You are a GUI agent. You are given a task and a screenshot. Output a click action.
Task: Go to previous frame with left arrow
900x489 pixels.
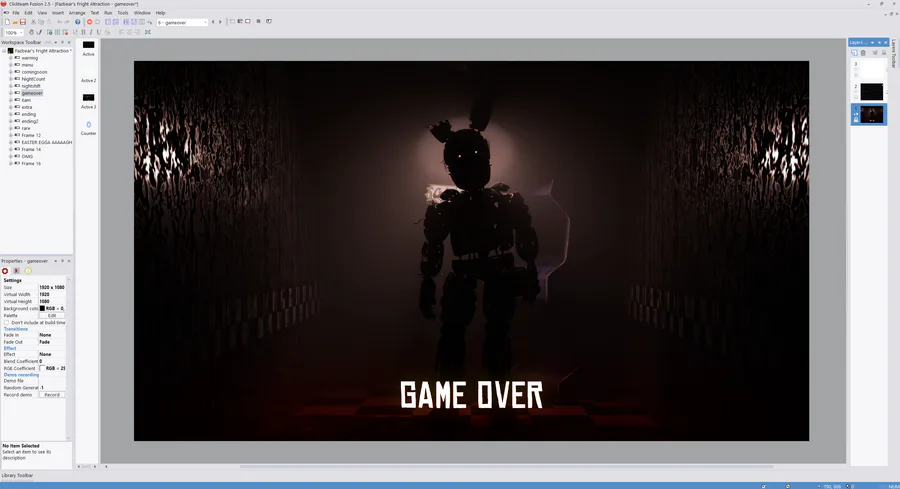(x=213, y=22)
